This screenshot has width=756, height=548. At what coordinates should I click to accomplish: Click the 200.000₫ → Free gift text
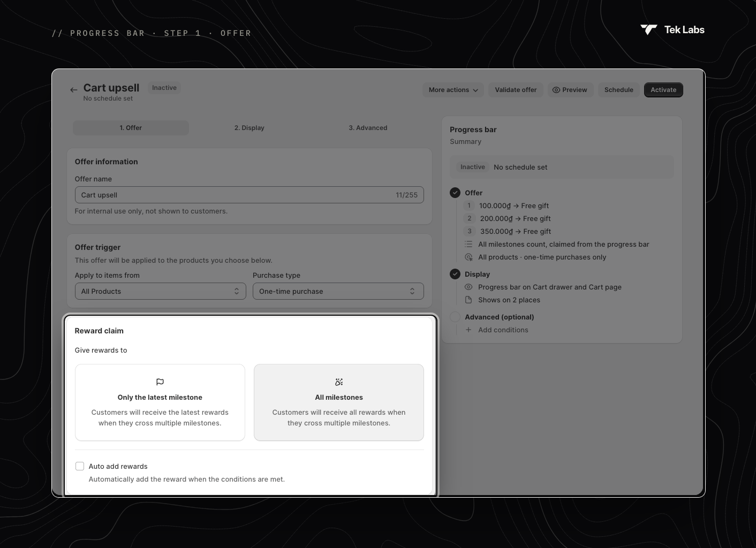point(516,218)
